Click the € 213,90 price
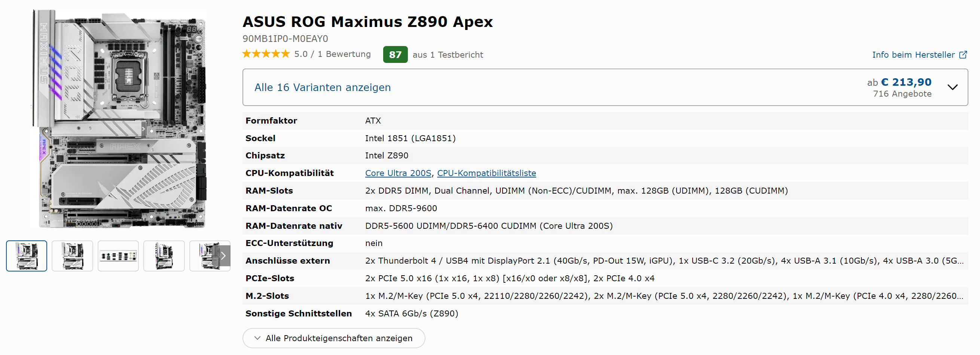The image size is (980, 355). pos(906,82)
